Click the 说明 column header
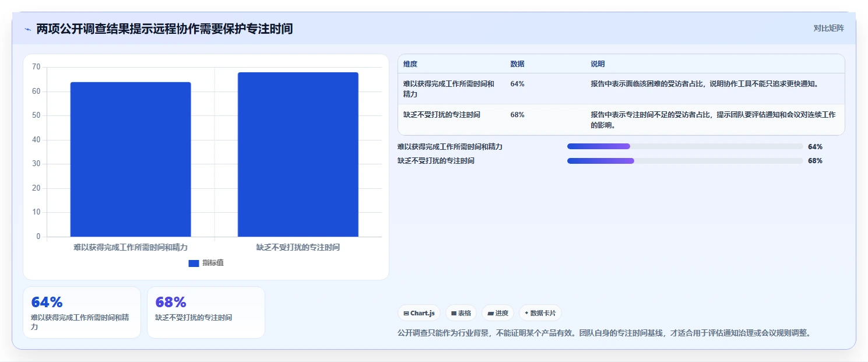Viewport: 868px width, 362px height. pos(598,64)
